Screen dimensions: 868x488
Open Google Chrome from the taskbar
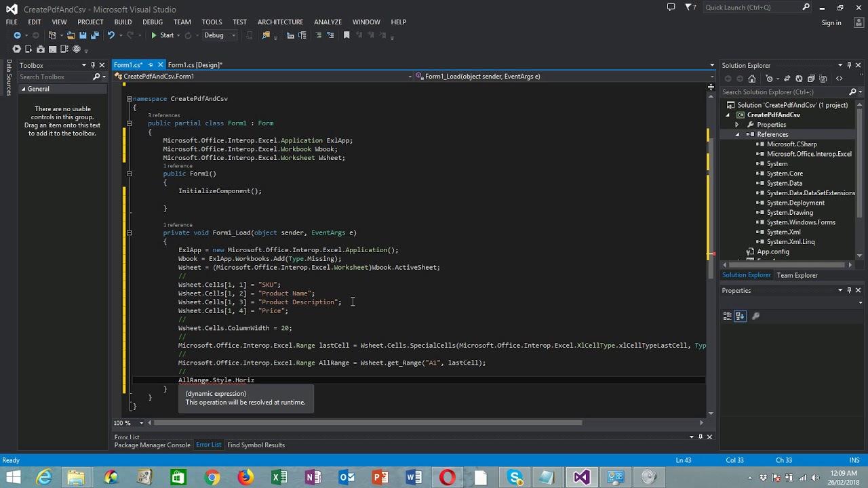212,478
